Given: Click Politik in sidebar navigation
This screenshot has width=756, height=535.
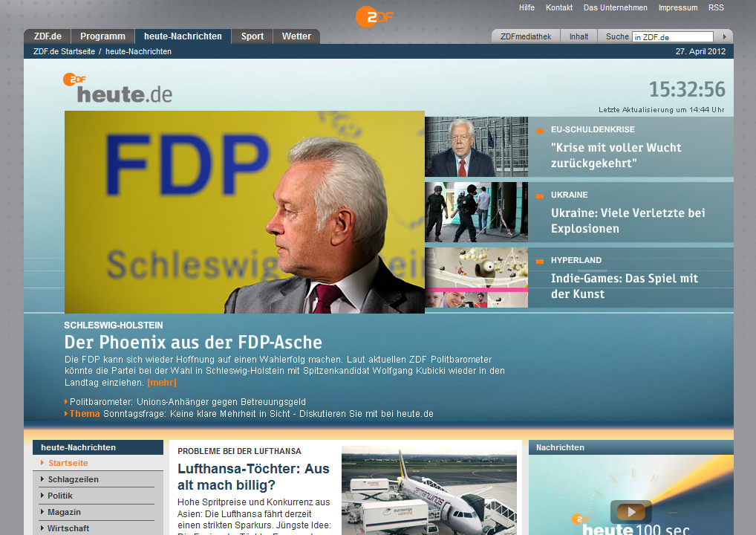Looking at the screenshot, I should (x=60, y=496).
